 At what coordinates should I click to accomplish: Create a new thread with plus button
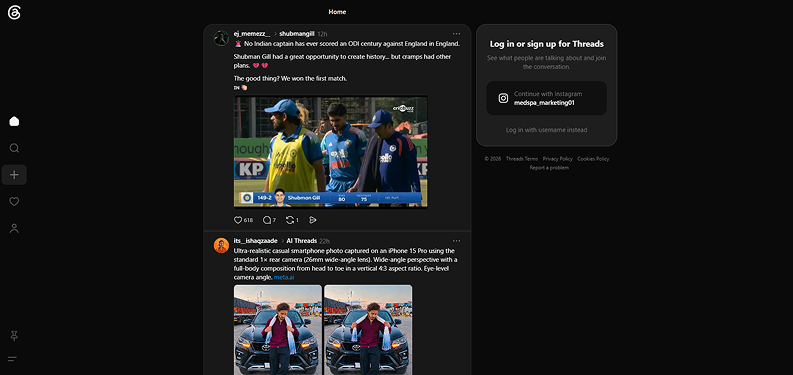(x=14, y=175)
